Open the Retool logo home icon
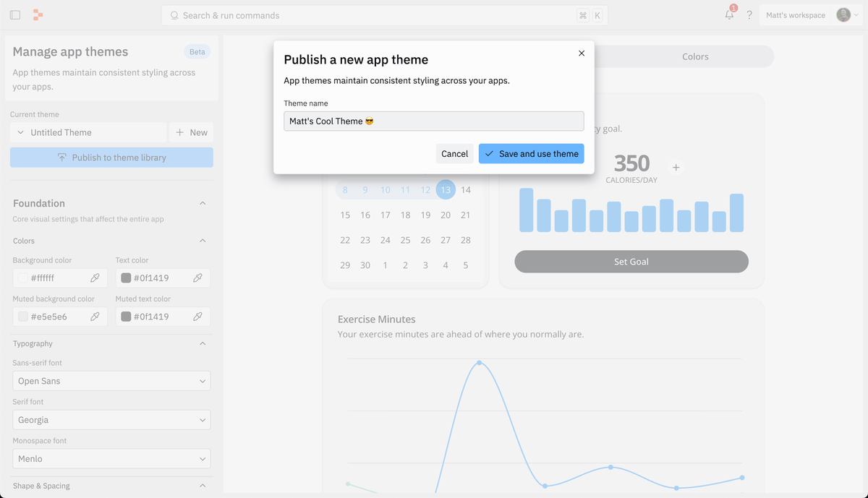 (38, 15)
